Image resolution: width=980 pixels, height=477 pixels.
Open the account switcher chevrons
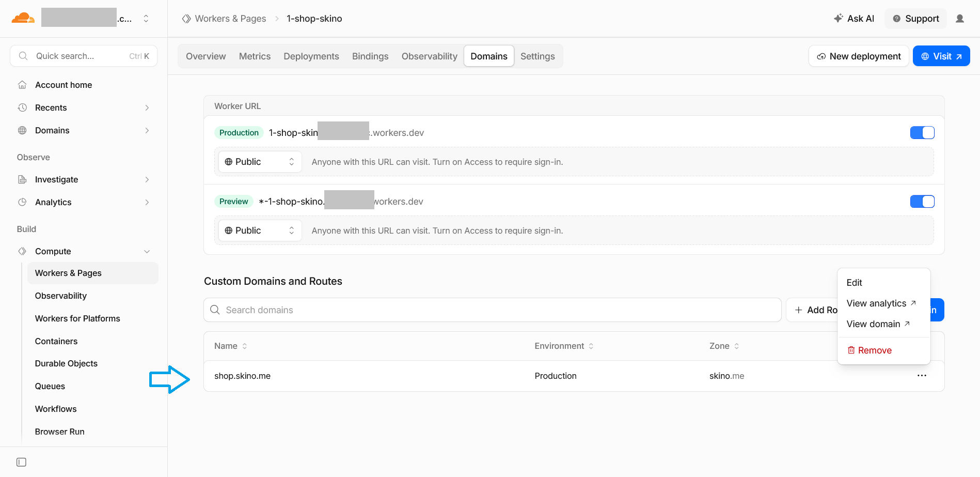click(x=146, y=19)
